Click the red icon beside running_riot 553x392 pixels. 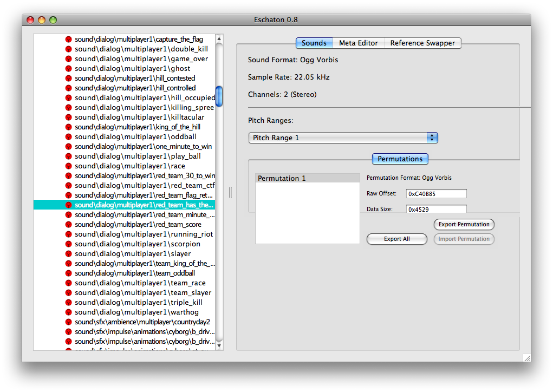pos(69,234)
